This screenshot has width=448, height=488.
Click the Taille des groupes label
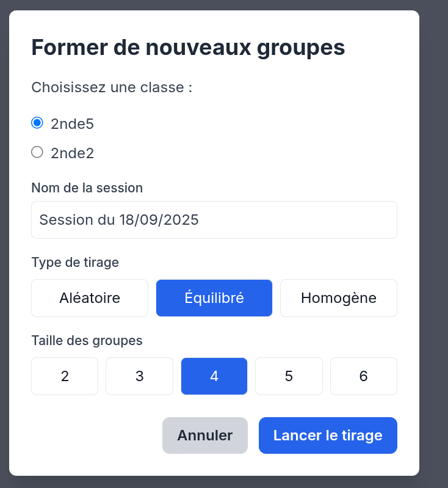(x=87, y=341)
